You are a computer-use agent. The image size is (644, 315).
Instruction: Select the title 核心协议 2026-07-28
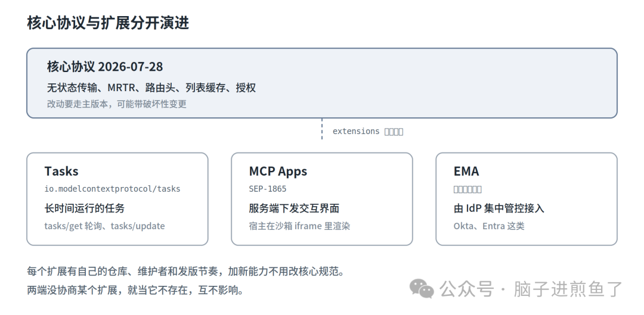(x=105, y=67)
